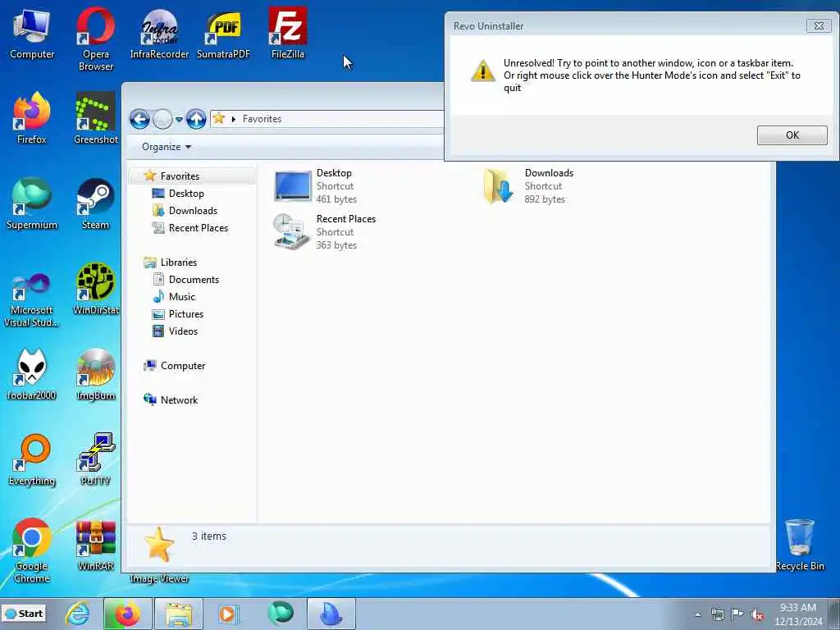
Task: Open the Computer desktop icon
Action: click(32, 33)
